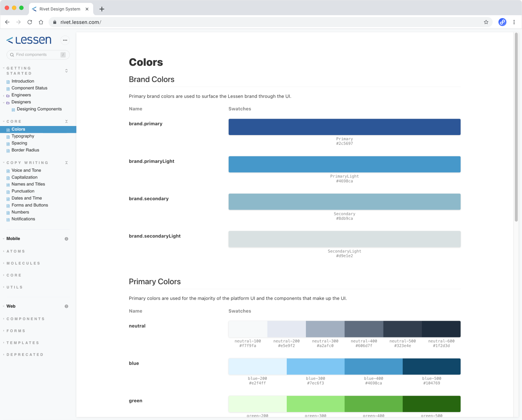Reload the page using the refresh icon
The image size is (522, 420).
[30, 22]
